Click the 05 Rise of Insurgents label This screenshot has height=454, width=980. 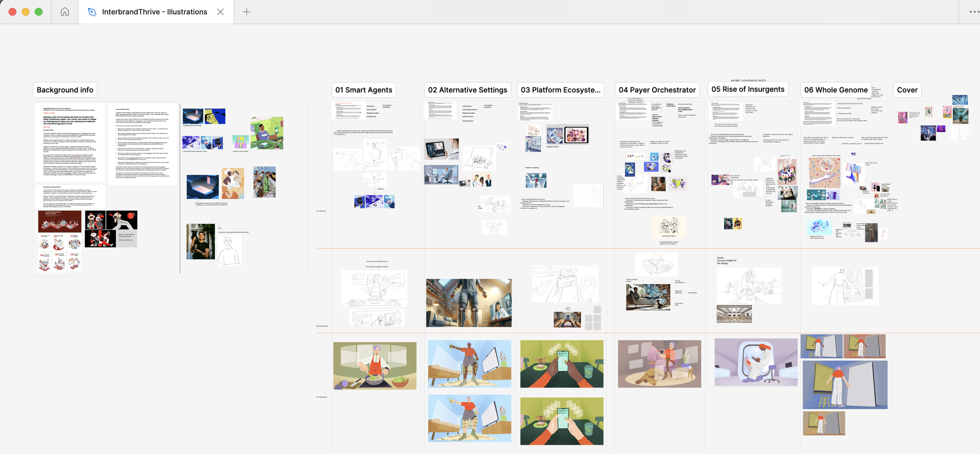pyautogui.click(x=748, y=89)
